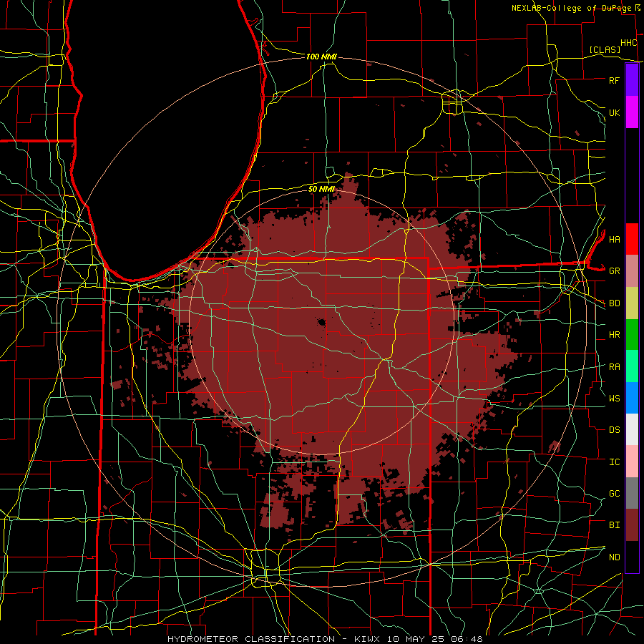Click the 100 NMI range ring label
The image size is (644, 644).
click(321, 57)
